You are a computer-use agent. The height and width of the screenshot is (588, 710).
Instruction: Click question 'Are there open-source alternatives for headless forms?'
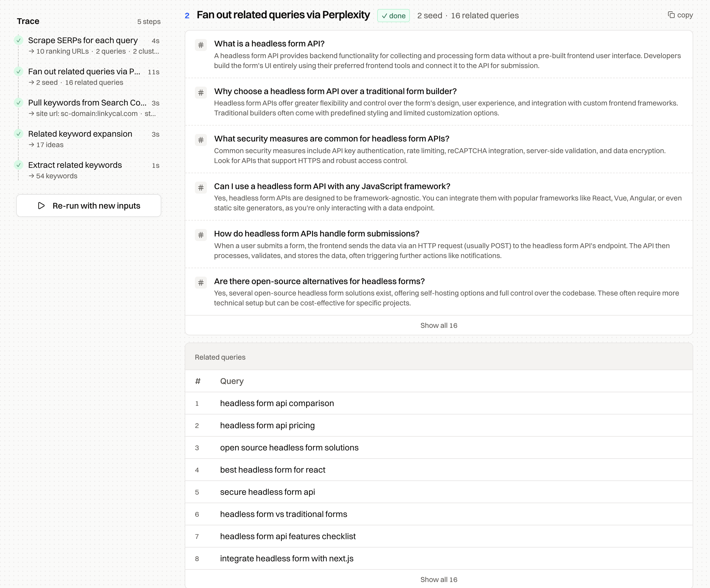click(x=319, y=281)
